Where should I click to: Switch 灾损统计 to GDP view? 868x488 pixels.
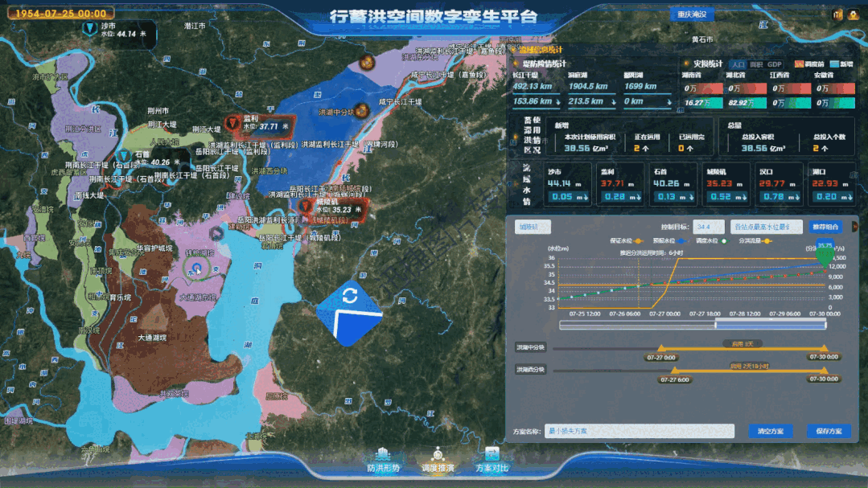pos(774,64)
